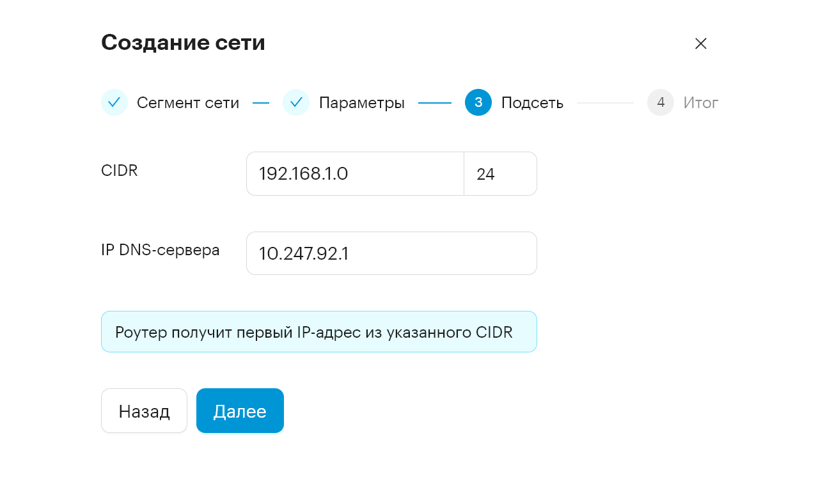Viewport: 825px width, 504px height.
Task: Select the Итог step label
Action: [701, 103]
